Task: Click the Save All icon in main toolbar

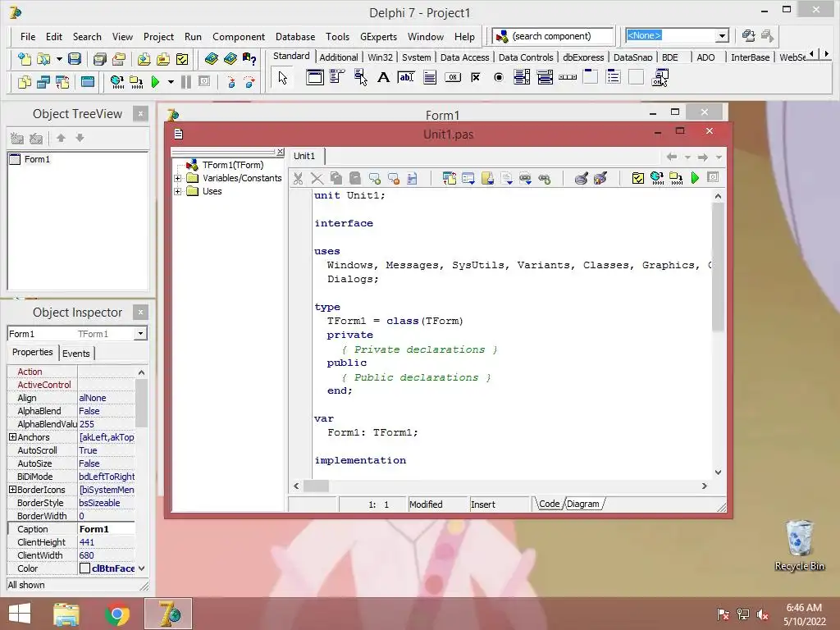Action: click(x=99, y=58)
